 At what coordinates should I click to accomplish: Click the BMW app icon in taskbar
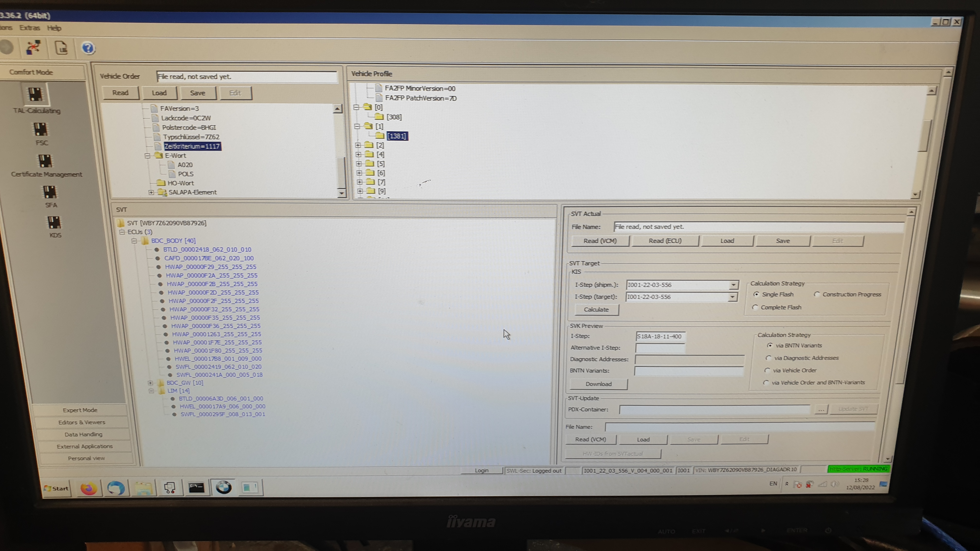[x=223, y=487]
